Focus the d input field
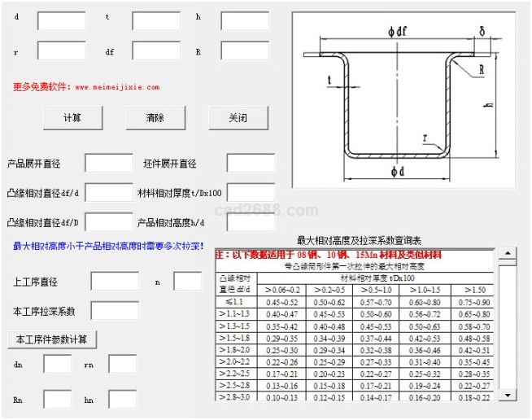Viewport: 532px width, 420px height. [61, 20]
